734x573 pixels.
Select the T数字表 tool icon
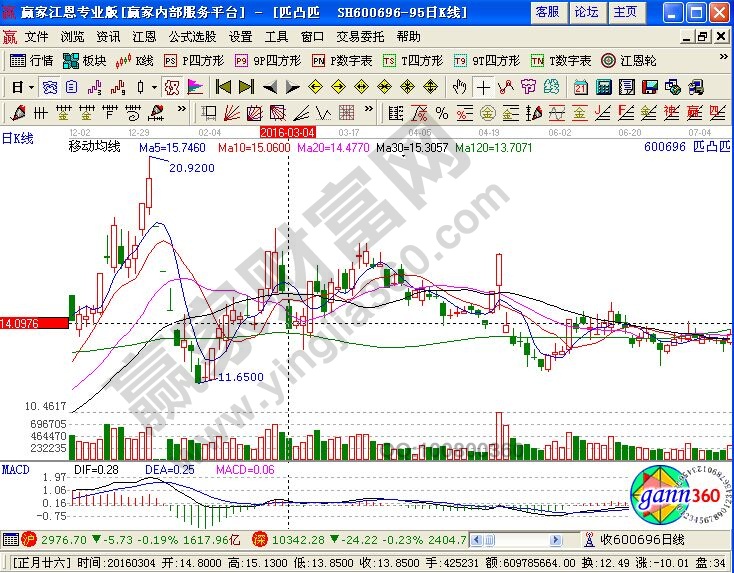(x=560, y=60)
